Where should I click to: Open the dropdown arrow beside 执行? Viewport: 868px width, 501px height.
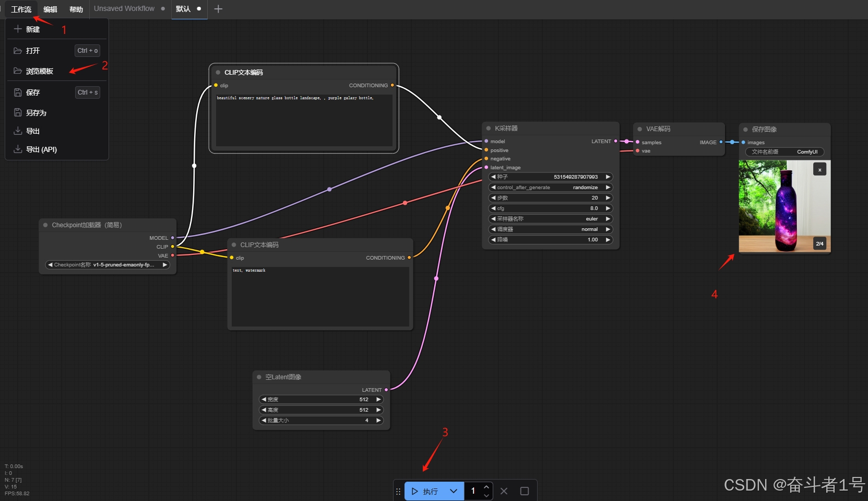click(x=454, y=491)
